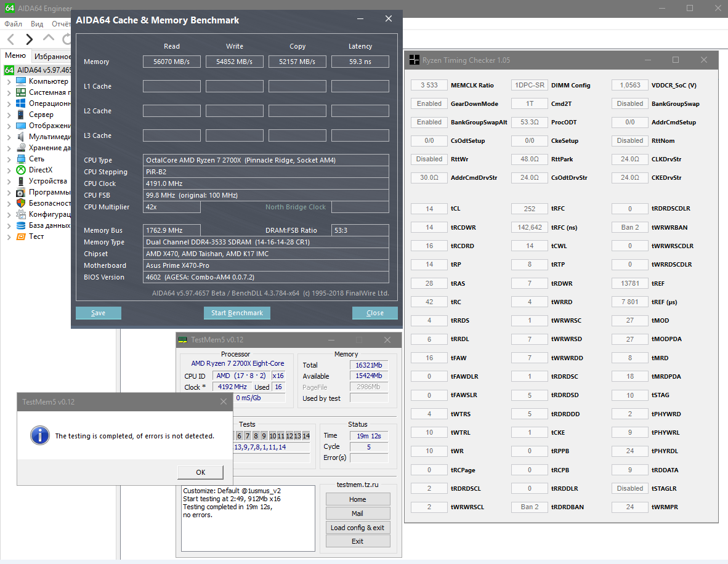The height and width of the screenshot is (564, 728).
Task: Click the Home button in TestMem5
Action: [358, 499]
